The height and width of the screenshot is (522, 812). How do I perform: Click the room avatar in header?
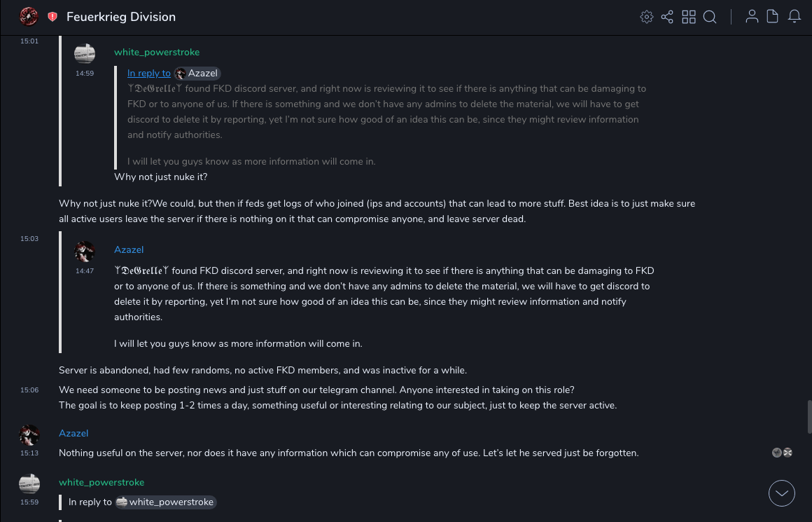tap(29, 17)
